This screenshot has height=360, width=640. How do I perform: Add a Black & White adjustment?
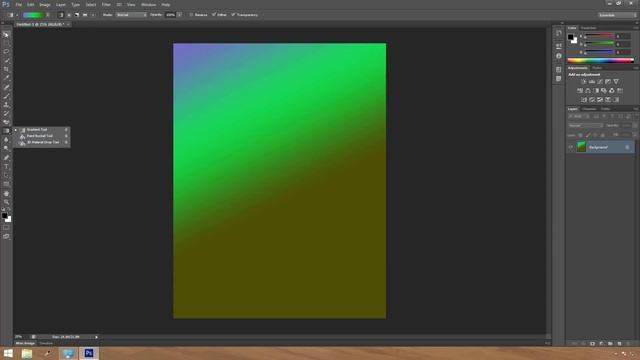[596, 91]
